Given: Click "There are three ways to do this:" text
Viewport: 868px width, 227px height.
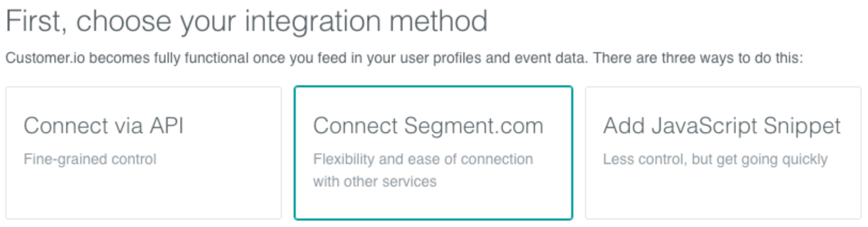Looking at the screenshot, I should [698, 58].
